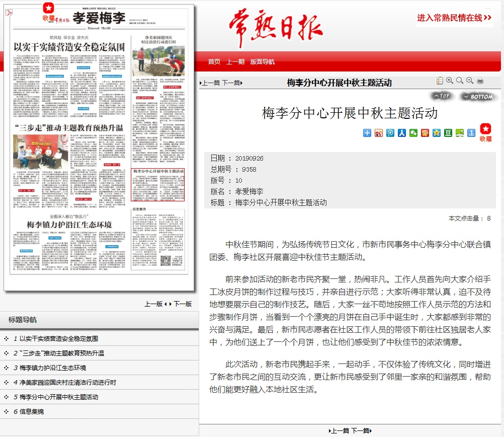Click the plain magnifier reset-zoom icon
504x437 pixels.
click(460, 81)
